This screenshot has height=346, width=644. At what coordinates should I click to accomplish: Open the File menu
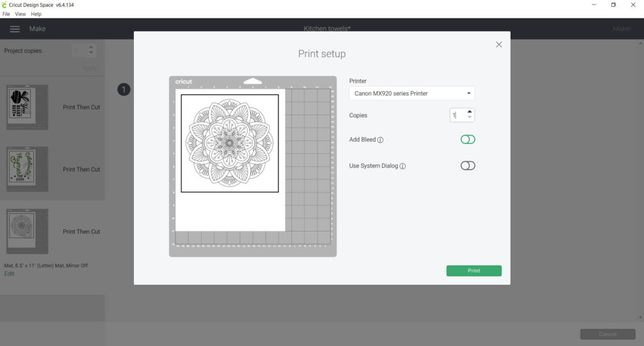coord(6,14)
